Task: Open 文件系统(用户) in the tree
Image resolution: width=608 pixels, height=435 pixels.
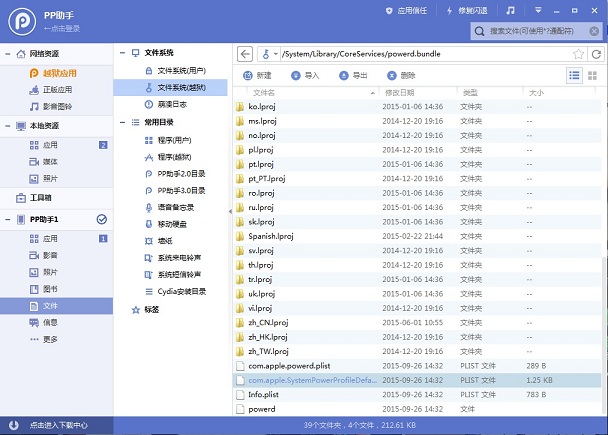Action: 179,71
